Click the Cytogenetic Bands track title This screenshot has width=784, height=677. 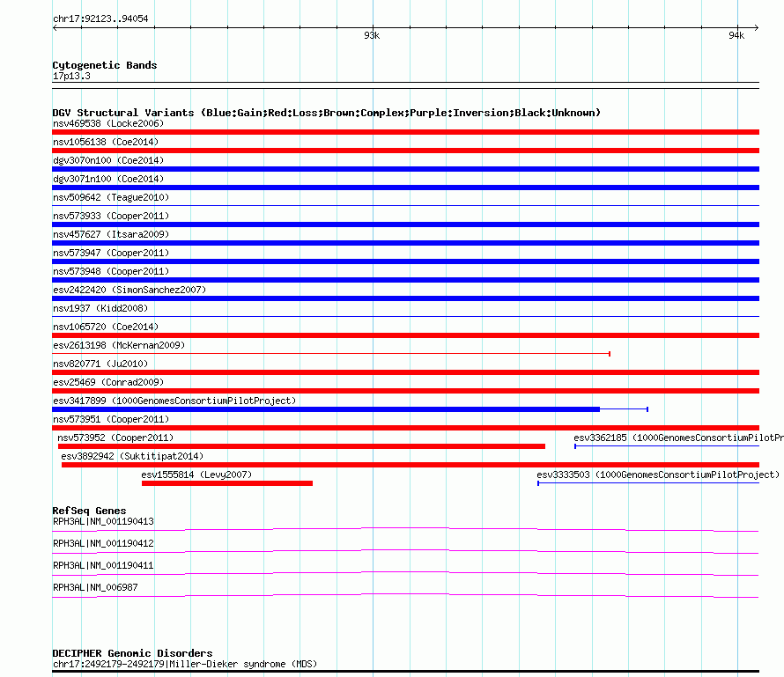click(x=105, y=65)
